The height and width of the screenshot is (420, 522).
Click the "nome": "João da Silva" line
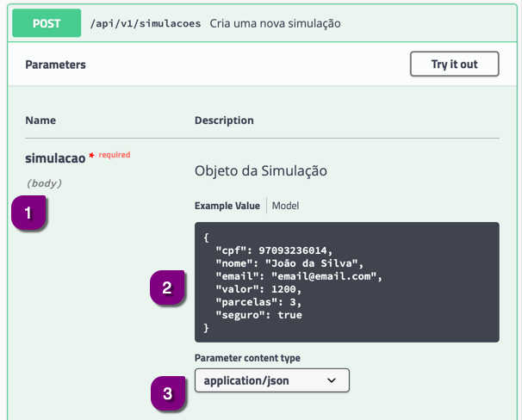point(289,263)
